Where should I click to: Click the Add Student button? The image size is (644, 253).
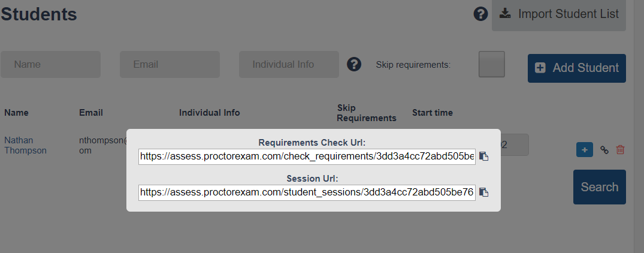point(577,68)
